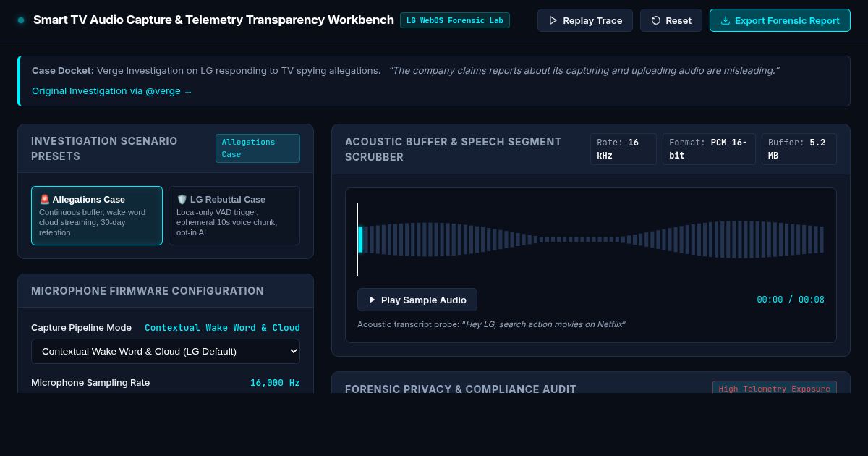Click the play triangle in Play Sample Audio

[373, 300]
